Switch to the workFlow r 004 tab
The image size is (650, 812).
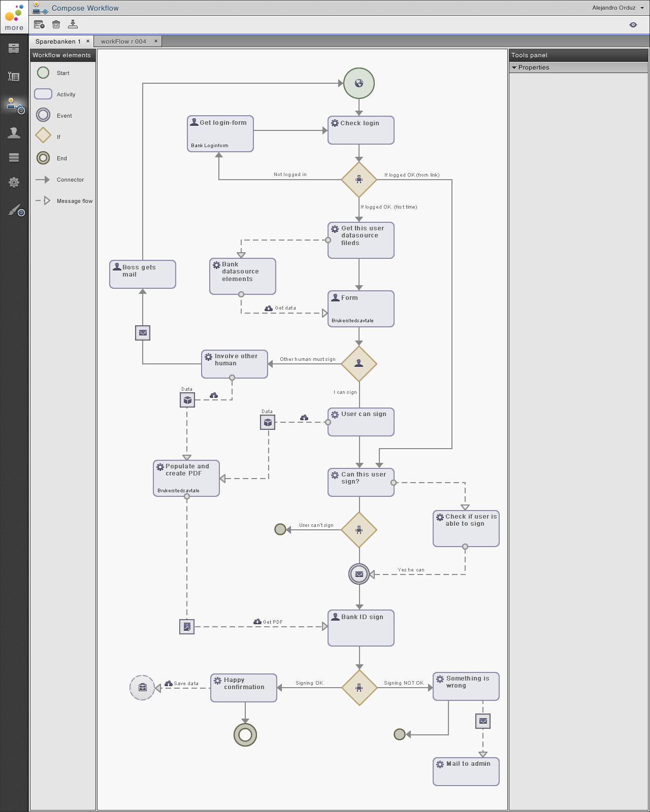point(123,42)
